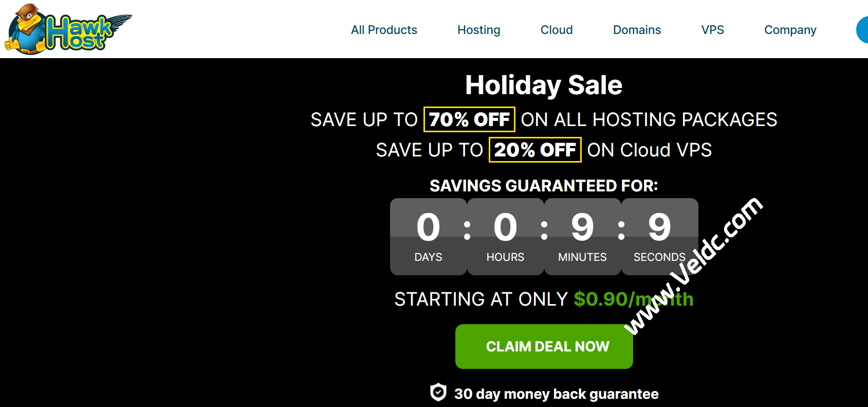
Task: Click the 30 day money back guarantee text
Action: coord(556,394)
